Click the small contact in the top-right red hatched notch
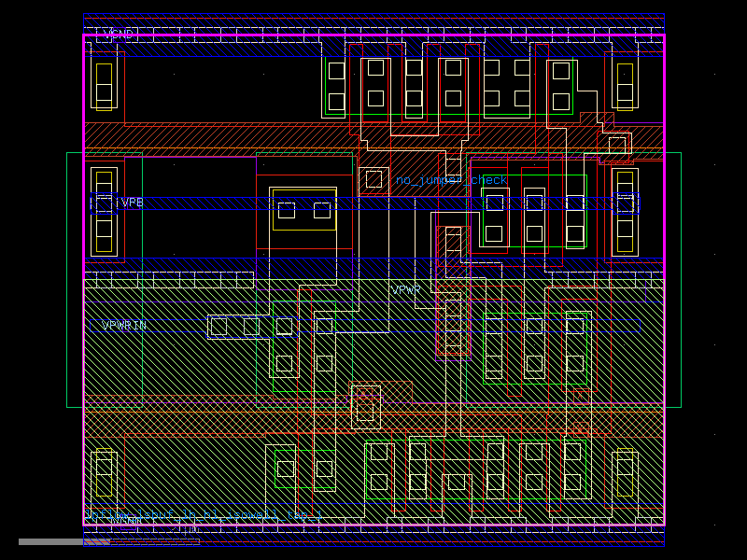Viewport: 747px width, 560px height. [x=616, y=145]
